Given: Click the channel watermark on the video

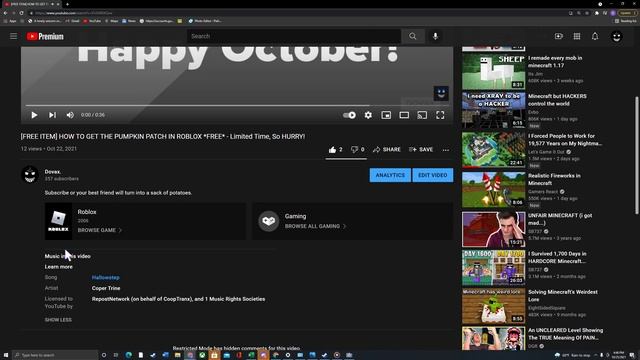Looking at the screenshot, I should (x=441, y=93).
